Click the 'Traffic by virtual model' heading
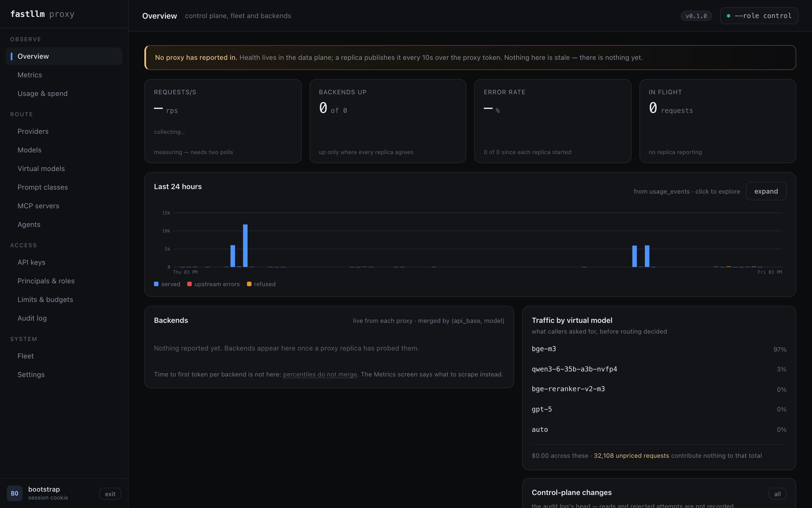 point(572,320)
